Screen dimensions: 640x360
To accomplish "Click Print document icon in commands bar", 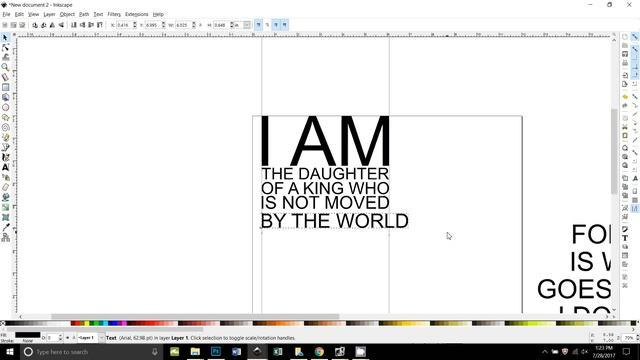I will pos(625,63).
